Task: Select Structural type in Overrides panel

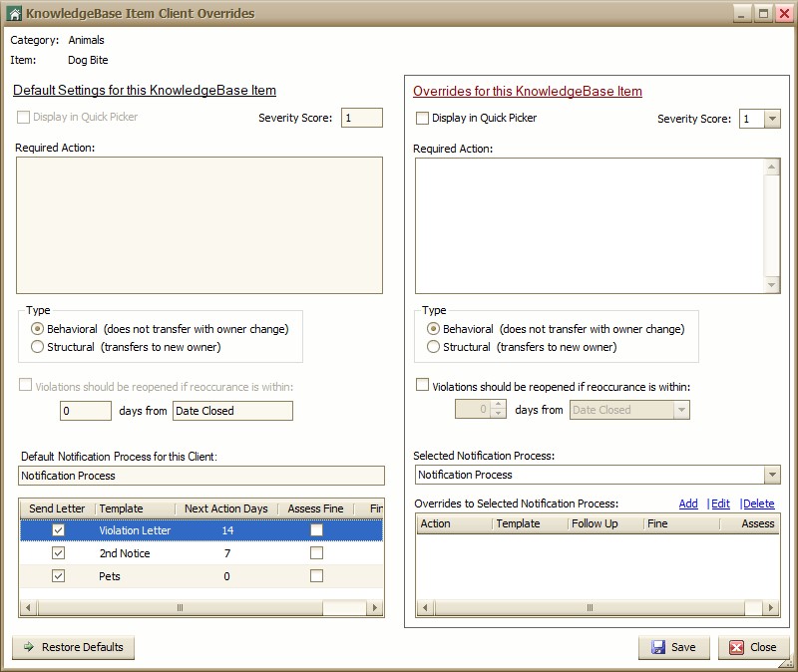Action: coord(433,347)
